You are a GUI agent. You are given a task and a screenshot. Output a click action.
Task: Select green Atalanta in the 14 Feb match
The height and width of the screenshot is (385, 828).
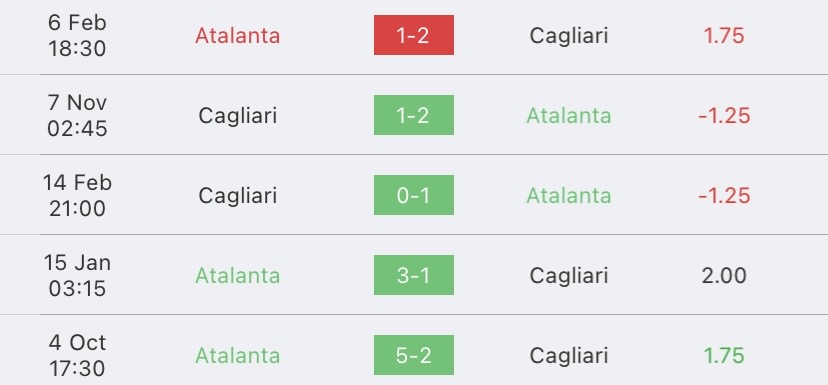coord(569,195)
